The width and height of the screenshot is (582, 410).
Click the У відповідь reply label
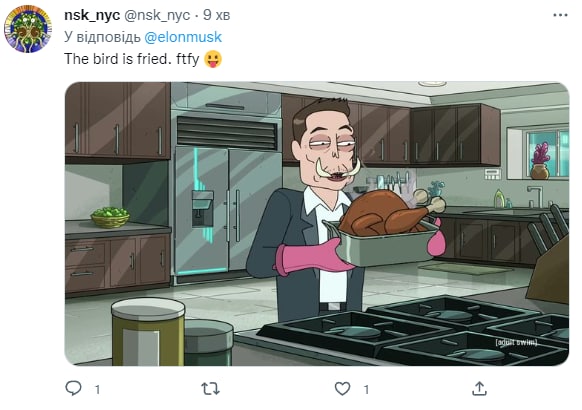102,37
